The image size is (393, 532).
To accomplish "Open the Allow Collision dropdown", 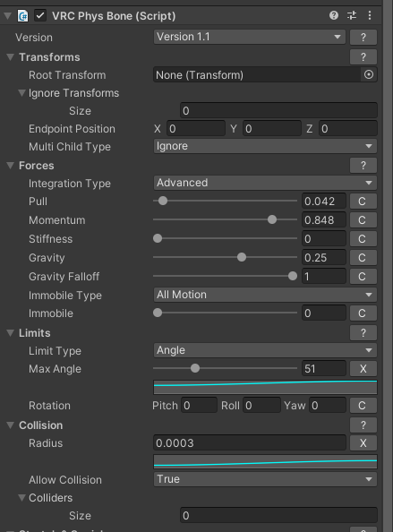I will pyautogui.click(x=265, y=479).
